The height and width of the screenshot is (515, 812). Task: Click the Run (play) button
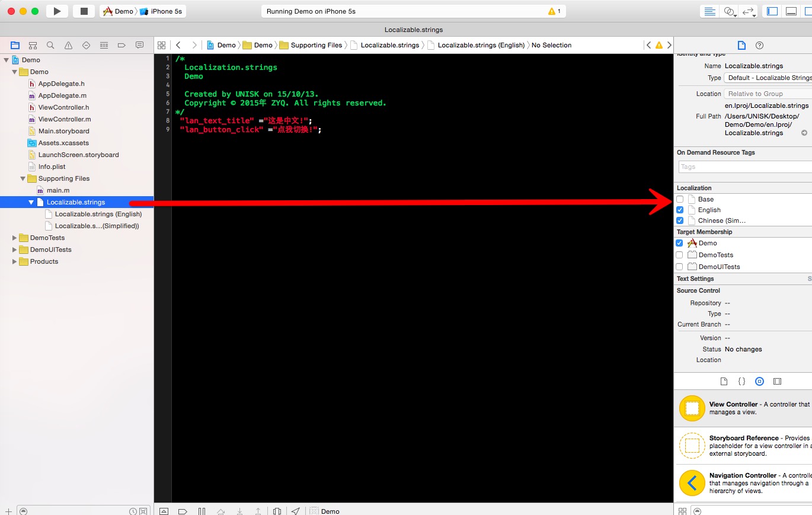coord(57,11)
